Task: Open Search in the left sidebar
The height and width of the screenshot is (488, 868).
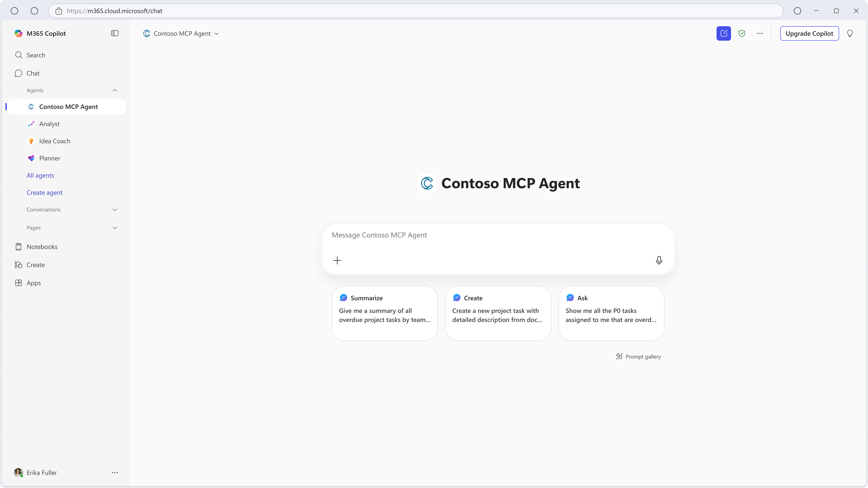Action: 35,55
